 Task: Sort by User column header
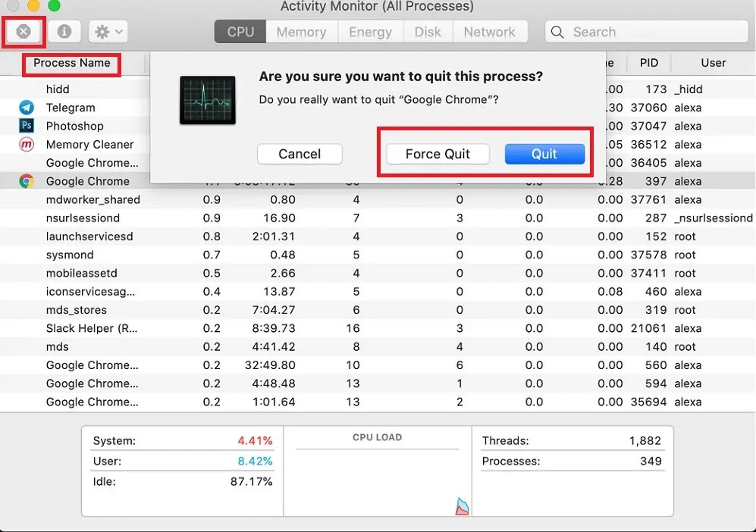click(x=713, y=63)
